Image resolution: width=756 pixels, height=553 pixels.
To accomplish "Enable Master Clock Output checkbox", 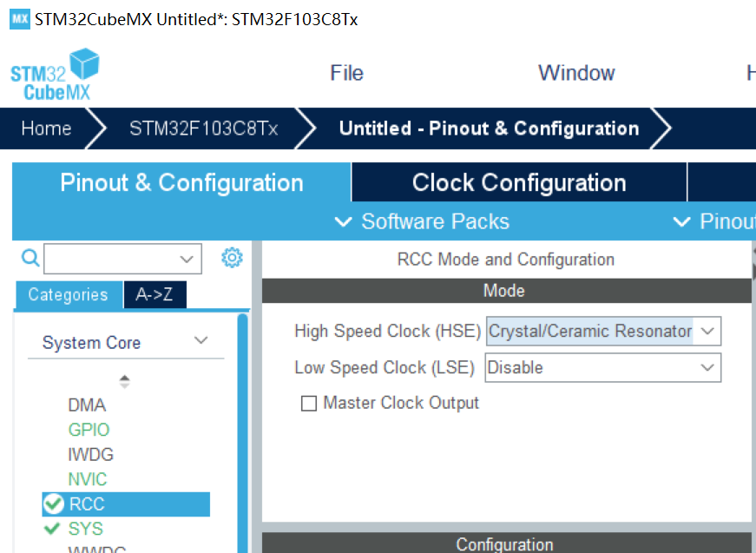I will pyautogui.click(x=309, y=403).
